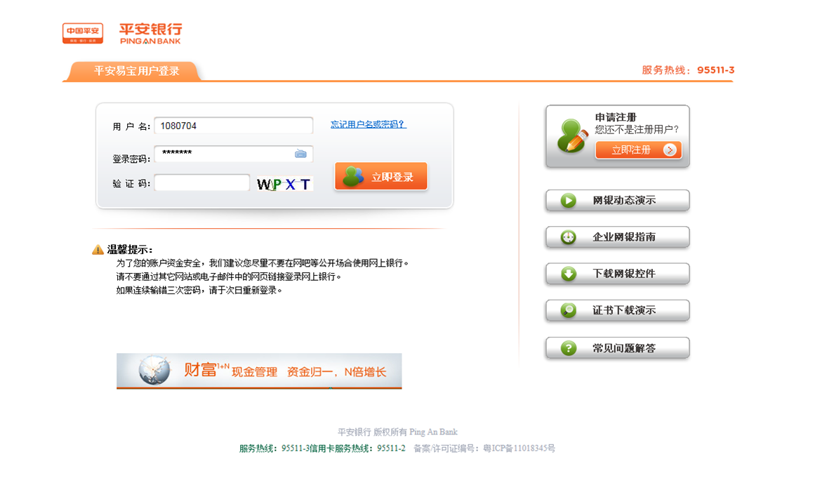The height and width of the screenshot is (504, 827).
Task: Click the green user with pencil registration icon
Action: click(572, 136)
